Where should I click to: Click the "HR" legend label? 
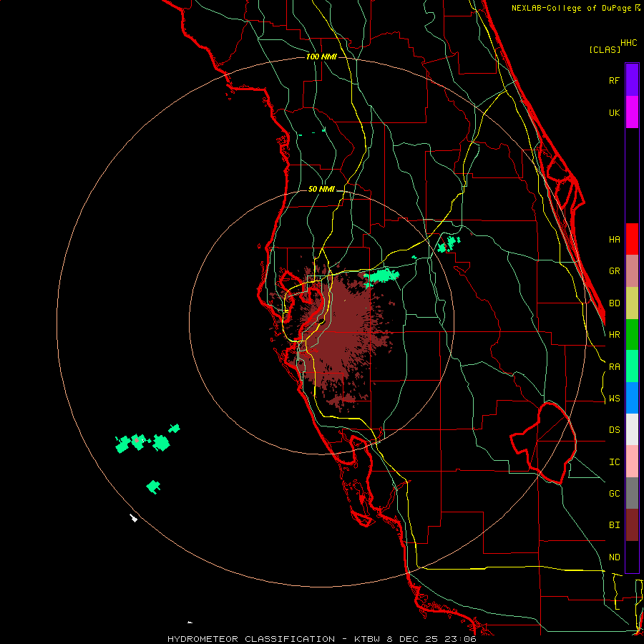614,335
